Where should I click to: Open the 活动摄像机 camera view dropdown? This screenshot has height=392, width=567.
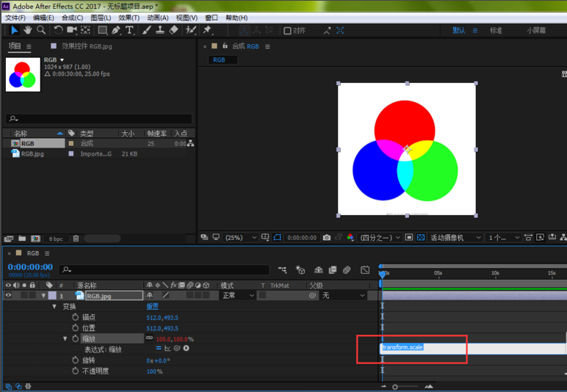[x=455, y=238]
